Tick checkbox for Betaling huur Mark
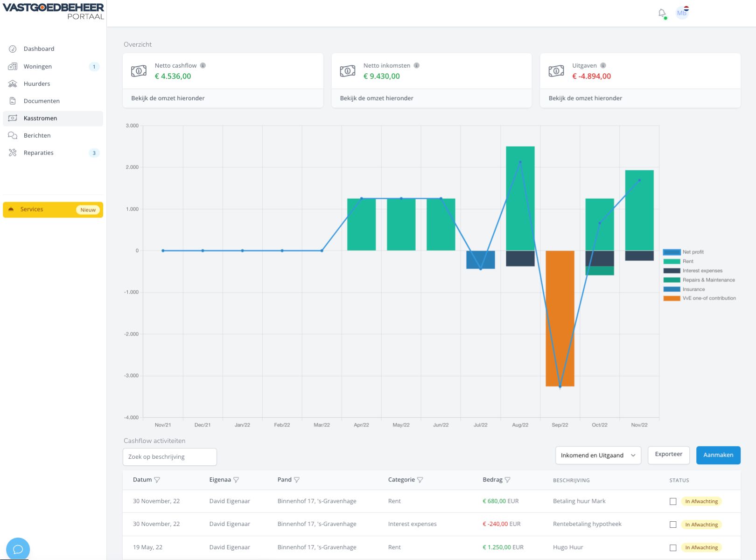Viewport: 756px width, 560px height. click(673, 501)
